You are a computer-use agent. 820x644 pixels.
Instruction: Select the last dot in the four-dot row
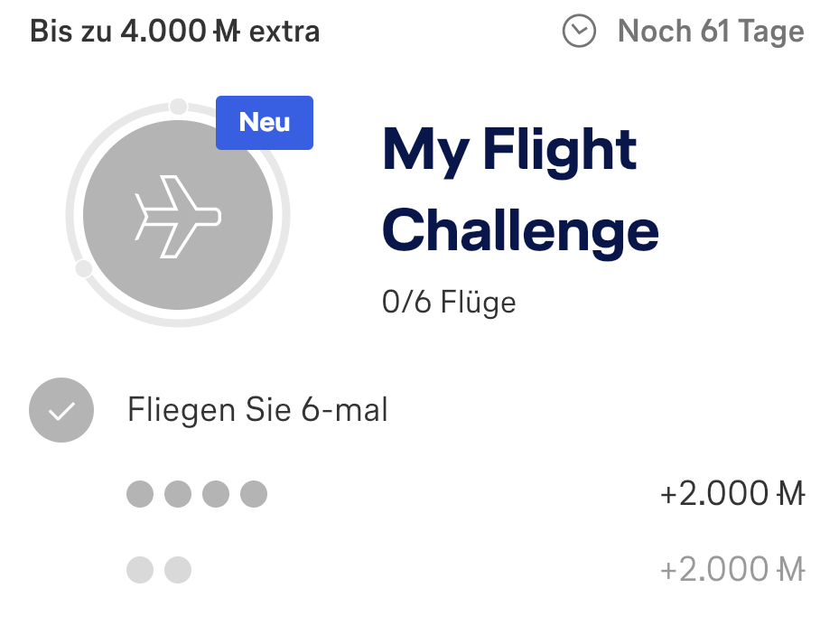pos(254,494)
